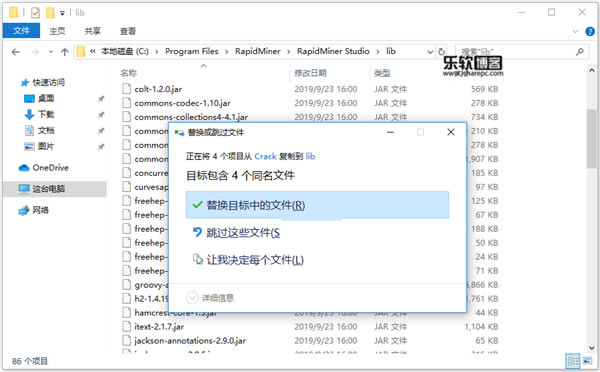The image size is (600, 372).
Task: Choose replace the files in destination option
Action: tap(317, 205)
